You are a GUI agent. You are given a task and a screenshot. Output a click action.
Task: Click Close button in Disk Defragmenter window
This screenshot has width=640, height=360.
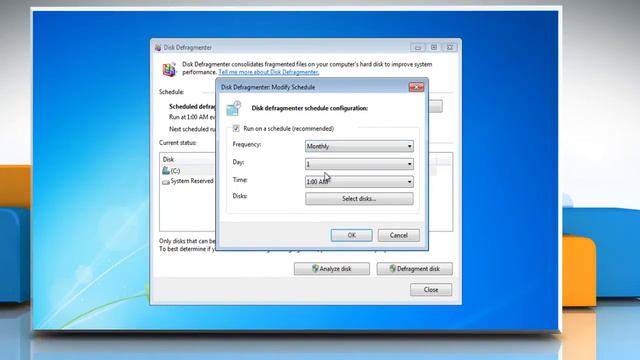click(x=431, y=289)
